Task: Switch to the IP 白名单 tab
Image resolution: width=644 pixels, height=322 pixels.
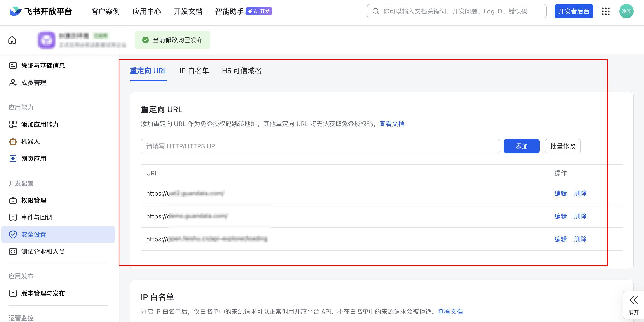Action: pyautogui.click(x=194, y=71)
